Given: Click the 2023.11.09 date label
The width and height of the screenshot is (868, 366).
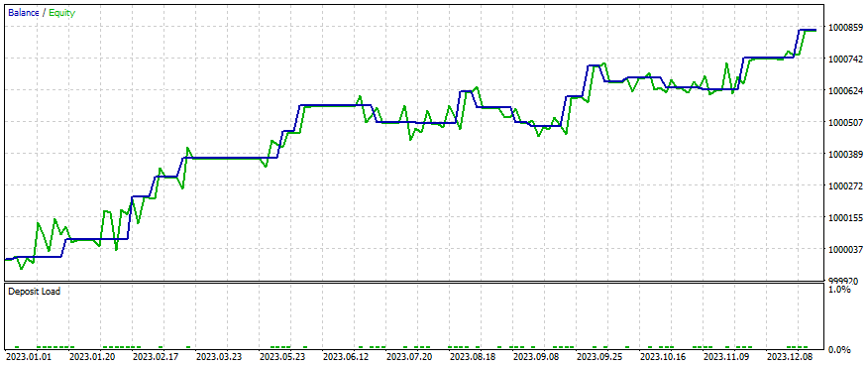Looking at the screenshot, I should point(727,356).
